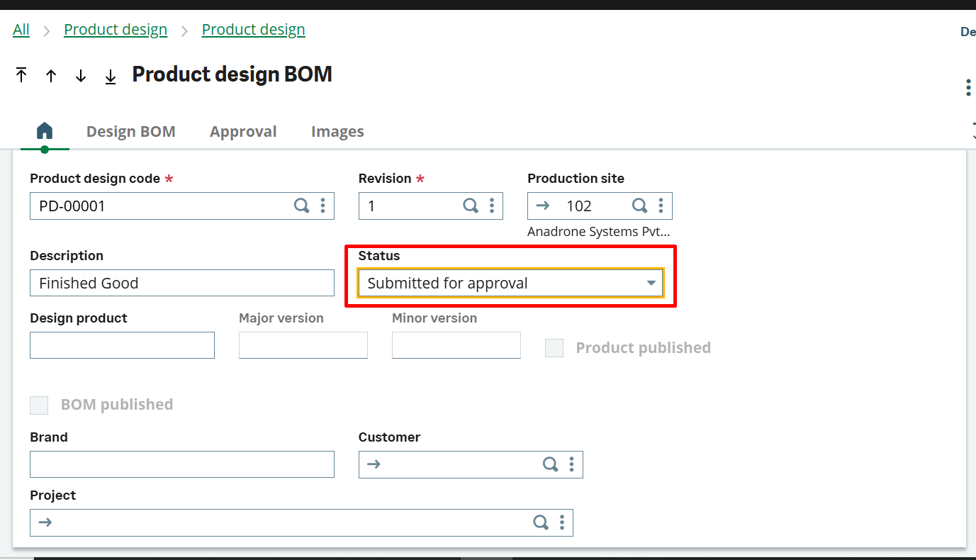Switch to the Design BOM tab
Viewport: 976px width, 560px height.
[131, 132]
